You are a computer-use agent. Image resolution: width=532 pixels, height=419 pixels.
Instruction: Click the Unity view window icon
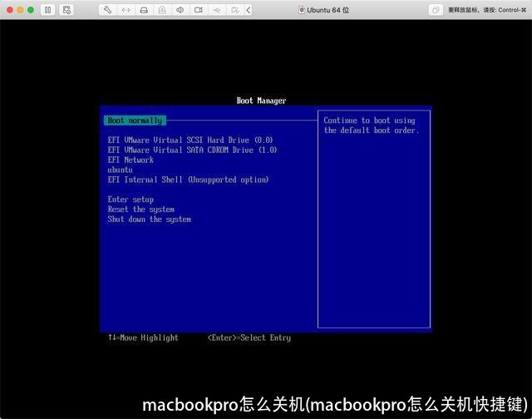click(436, 10)
